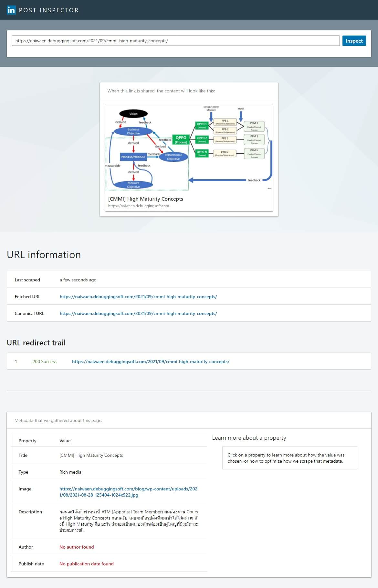Select the Type property row
This screenshot has width=378, height=588.
point(109,472)
